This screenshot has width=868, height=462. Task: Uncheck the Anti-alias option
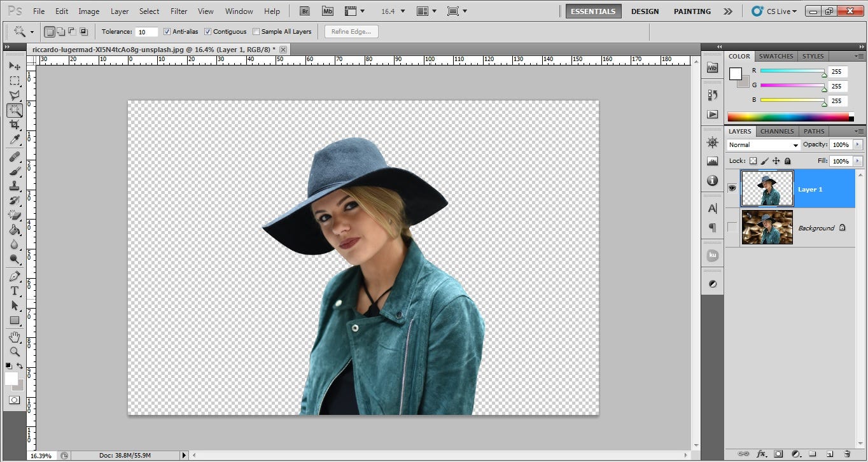click(167, 31)
